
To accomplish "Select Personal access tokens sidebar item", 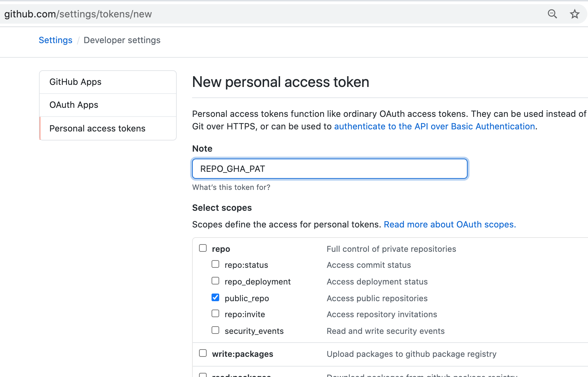I will click(108, 128).
